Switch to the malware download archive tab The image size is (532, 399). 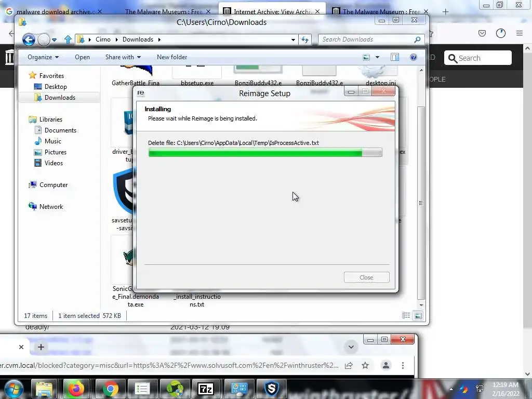(54, 11)
